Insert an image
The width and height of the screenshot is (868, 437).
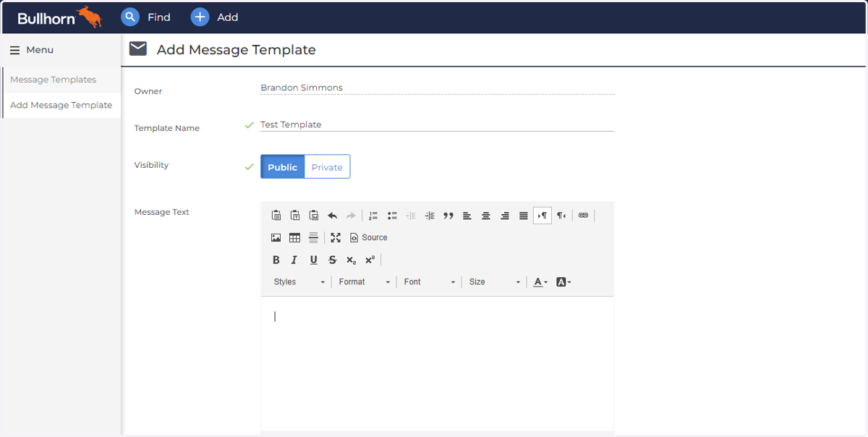(276, 237)
